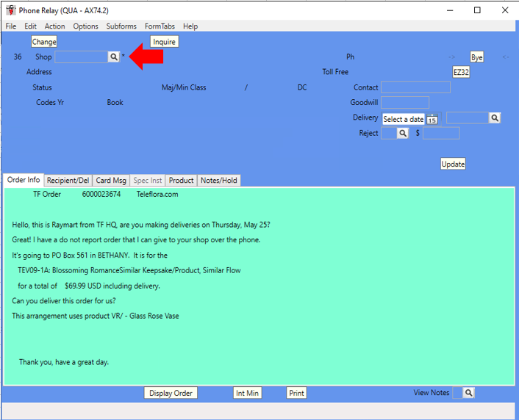Open the Subforms menu
Image resolution: width=519 pixels, height=420 pixels.
pyautogui.click(x=121, y=26)
